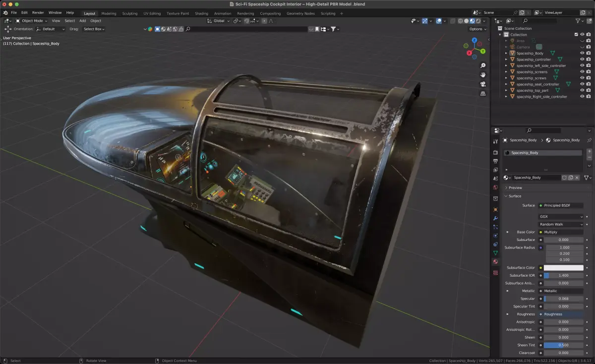Open the Tool properties tab

(x=495, y=141)
